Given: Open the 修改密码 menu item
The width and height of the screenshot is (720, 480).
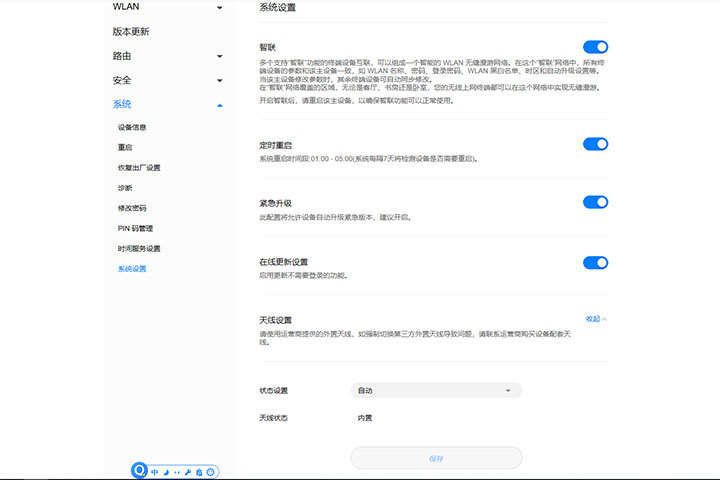Looking at the screenshot, I should (132, 208).
